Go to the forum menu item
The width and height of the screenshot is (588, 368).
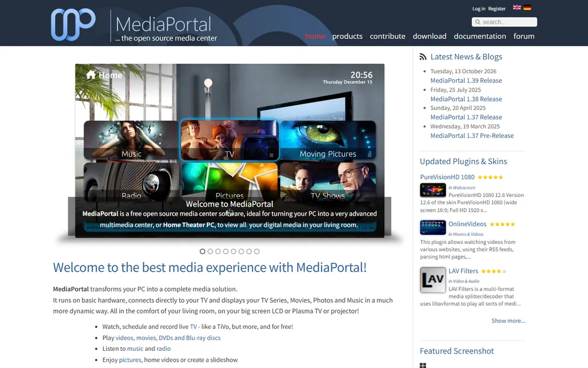pyautogui.click(x=524, y=36)
